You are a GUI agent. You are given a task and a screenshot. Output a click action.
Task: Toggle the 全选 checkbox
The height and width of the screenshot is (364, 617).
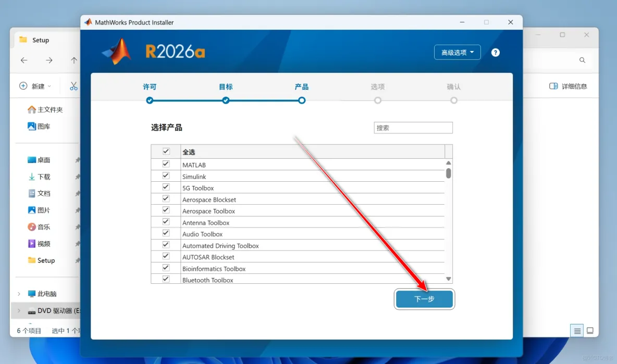pyautogui.click(x=166, y=152)
